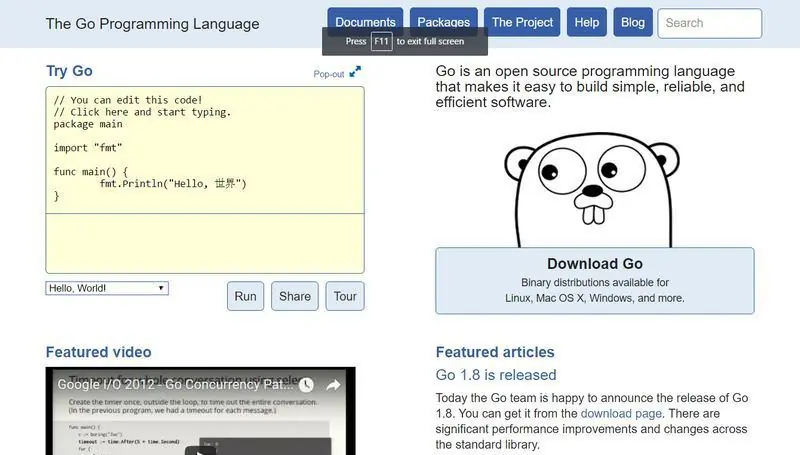Open the Hello, World! example dropdown

(x=107, y=288)
